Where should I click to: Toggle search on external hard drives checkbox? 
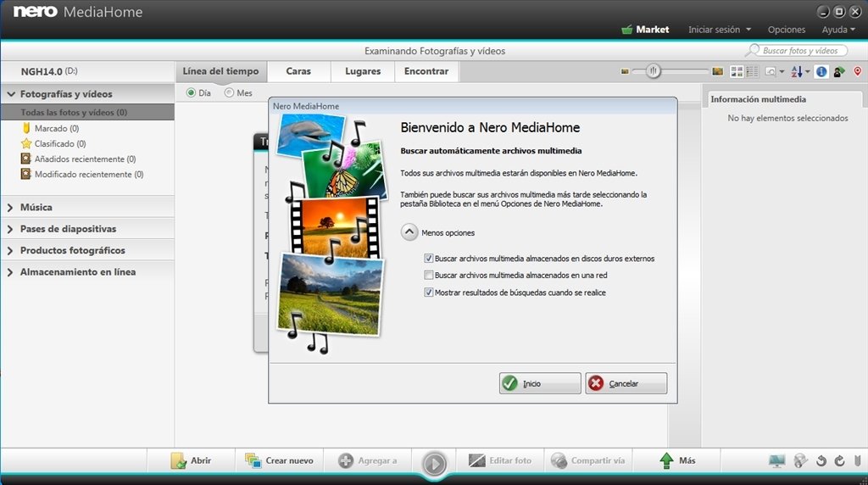point(428,259)
